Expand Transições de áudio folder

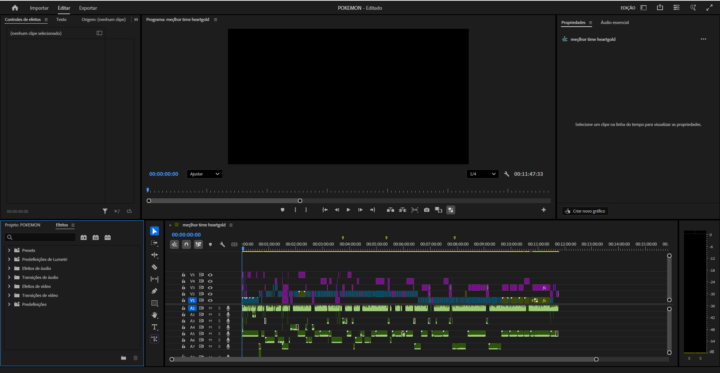(9, 277)
